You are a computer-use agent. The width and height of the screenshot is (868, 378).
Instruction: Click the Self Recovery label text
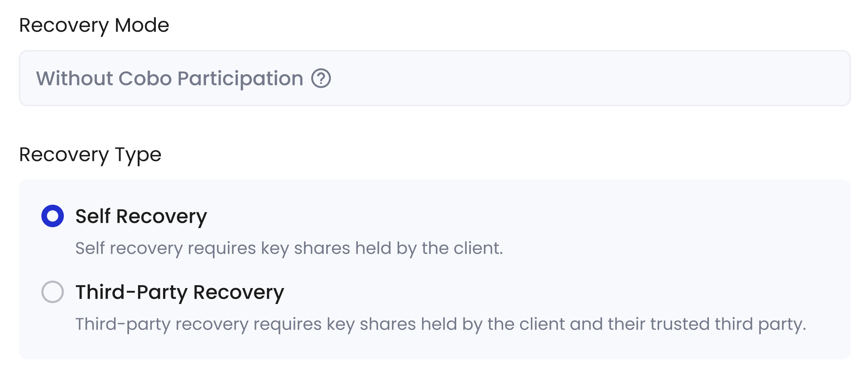coord(141,217)
